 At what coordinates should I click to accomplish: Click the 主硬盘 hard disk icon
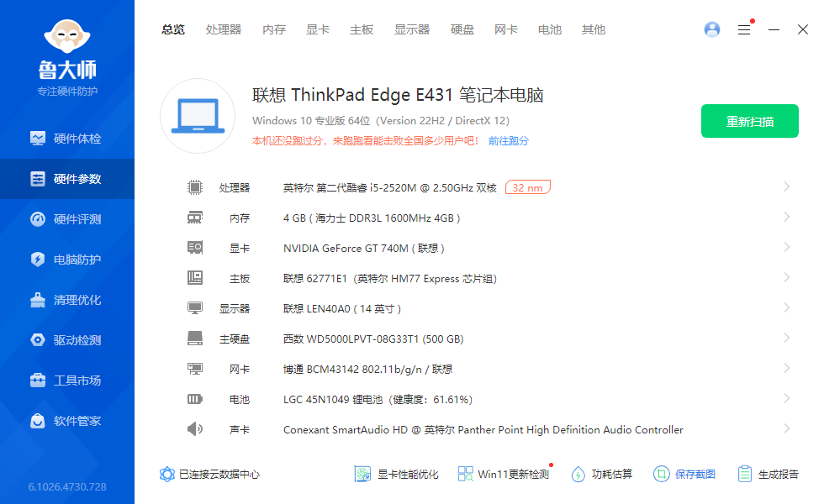coord(195,338)
